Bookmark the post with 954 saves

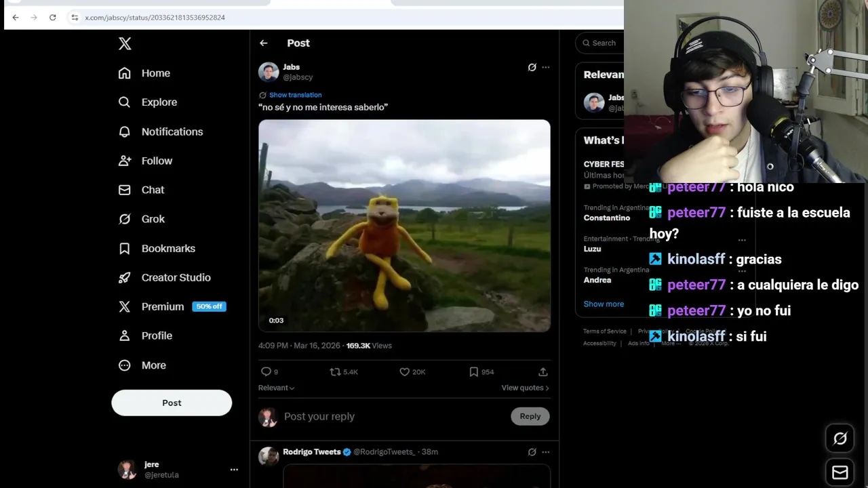(474, 371)
